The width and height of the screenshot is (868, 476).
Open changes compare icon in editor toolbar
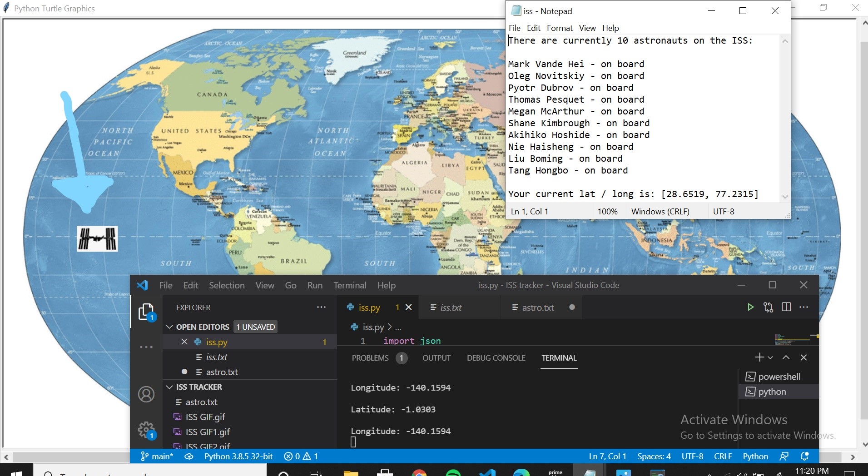[x=769, y=307]
